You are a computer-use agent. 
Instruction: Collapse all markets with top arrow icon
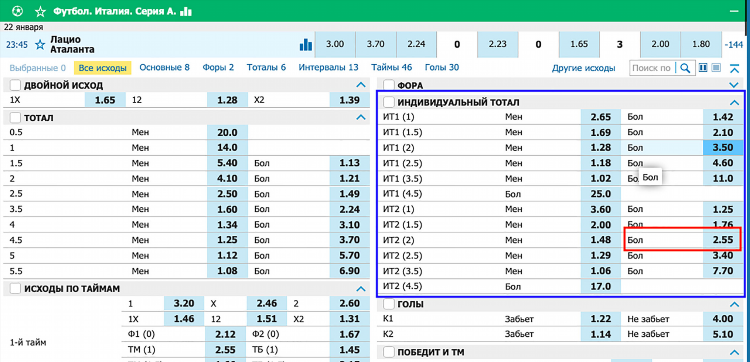pos(734,68)
